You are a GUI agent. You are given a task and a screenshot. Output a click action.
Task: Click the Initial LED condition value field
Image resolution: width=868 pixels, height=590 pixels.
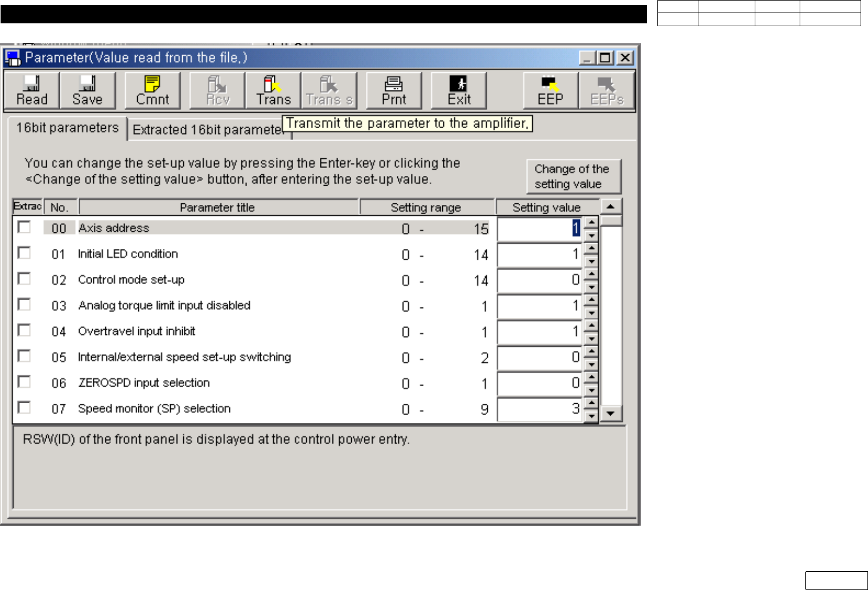point(541,255)
